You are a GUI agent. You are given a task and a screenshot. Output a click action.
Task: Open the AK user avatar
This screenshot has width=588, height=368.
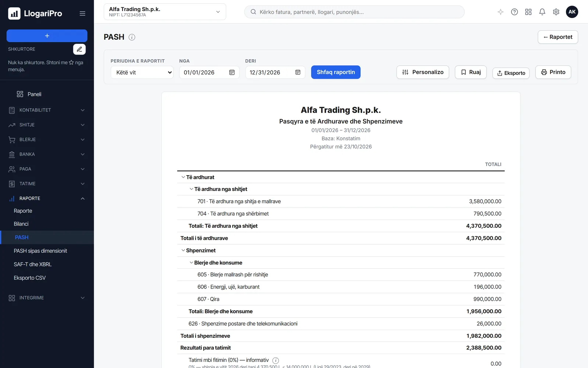coord(572,12)
